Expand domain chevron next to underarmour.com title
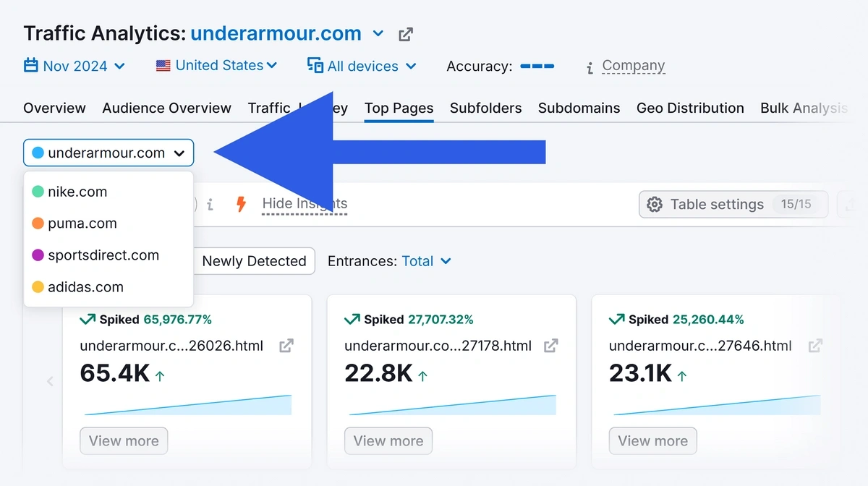 378,34
